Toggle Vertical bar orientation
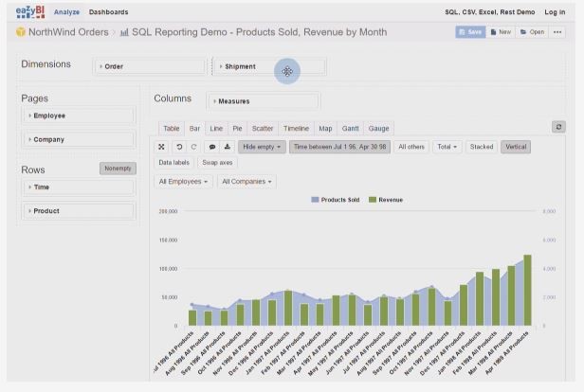This screenshot has width=584, height=392. 516,147
